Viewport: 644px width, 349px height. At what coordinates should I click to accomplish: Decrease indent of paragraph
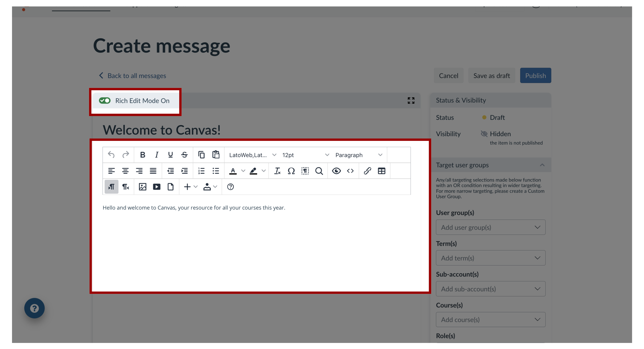pos(170,171)
